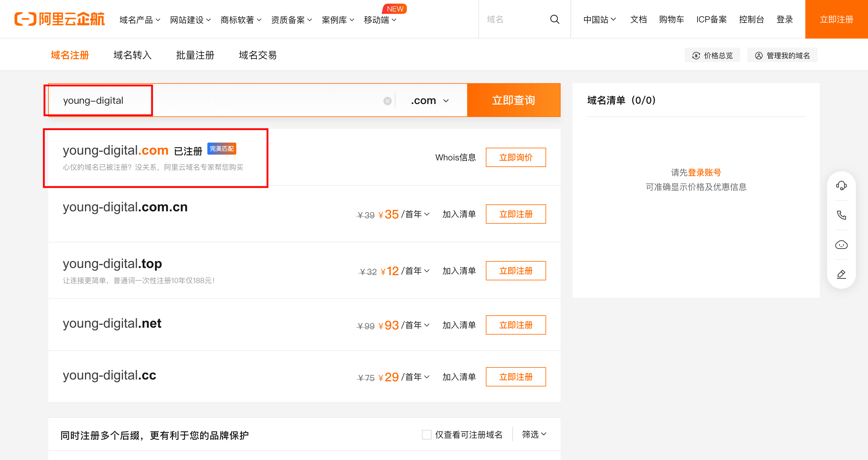Add young-digital.top to list 加入清单

coord(459,271)
